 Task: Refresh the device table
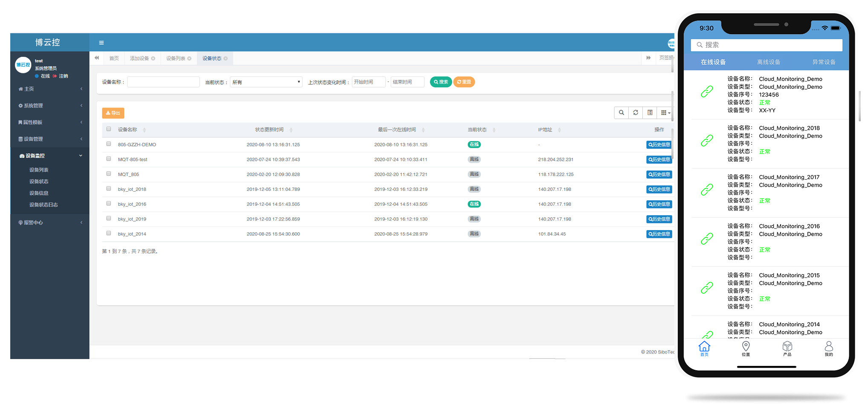point(636,113)
